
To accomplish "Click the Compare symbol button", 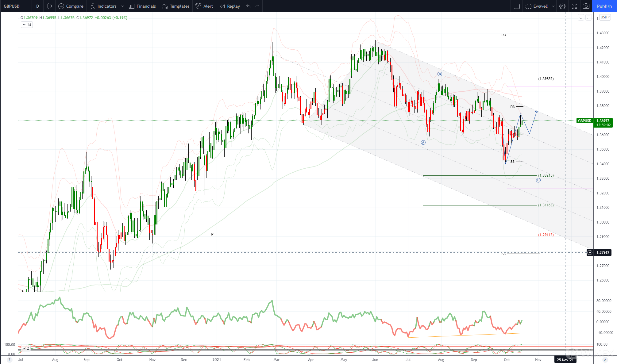I will (71, 6).
